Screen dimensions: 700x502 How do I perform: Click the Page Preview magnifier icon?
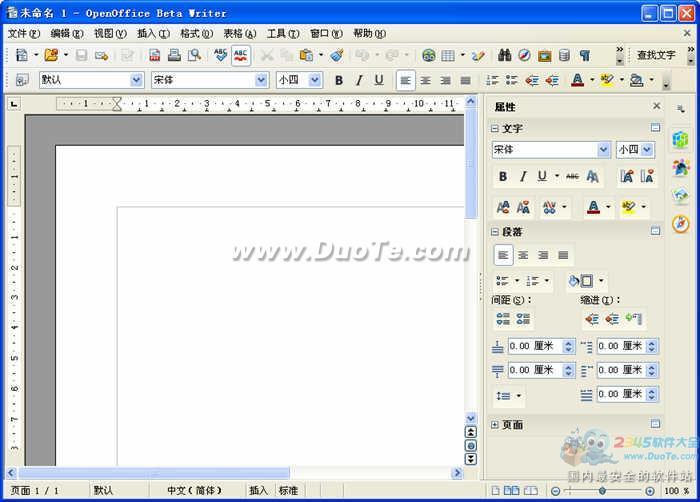tap(195, 55)
